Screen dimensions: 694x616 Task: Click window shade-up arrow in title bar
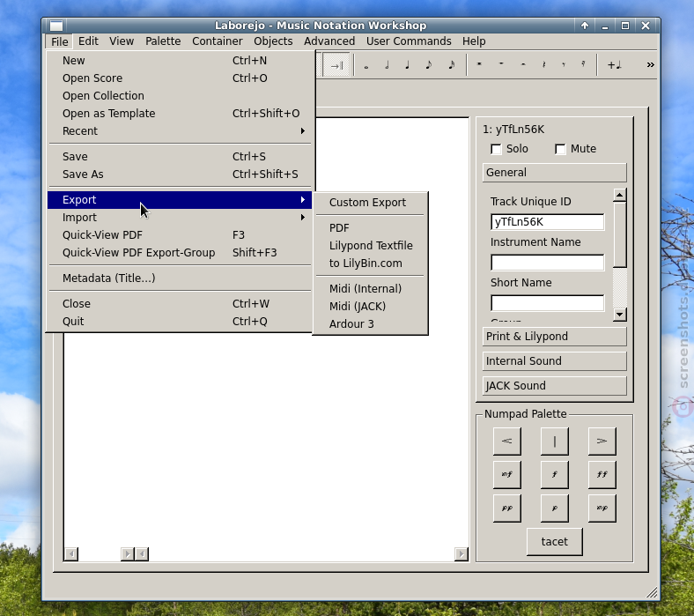pyautogui.click(x=585, y=26)
